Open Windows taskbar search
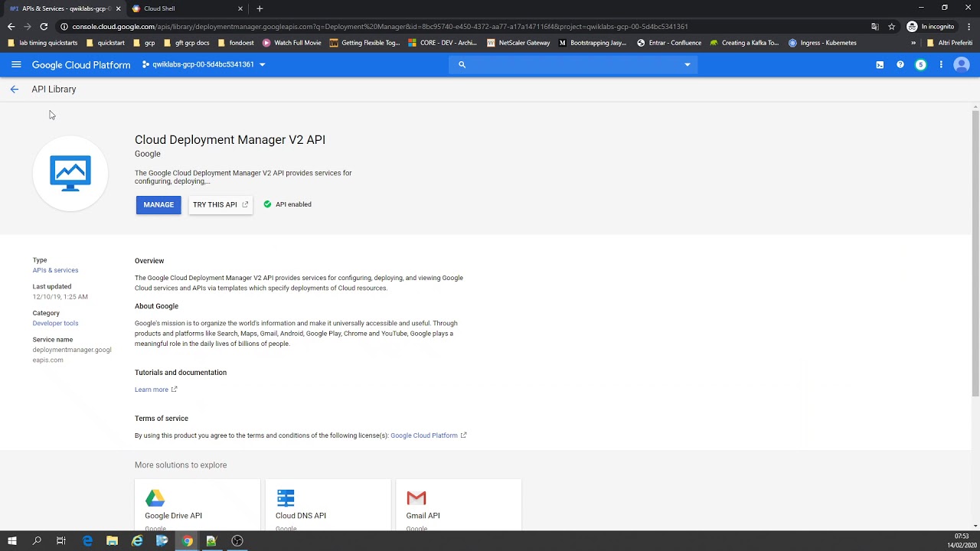Image resolution: width=980 pixels, height=551 pixels. coord(37,541)
